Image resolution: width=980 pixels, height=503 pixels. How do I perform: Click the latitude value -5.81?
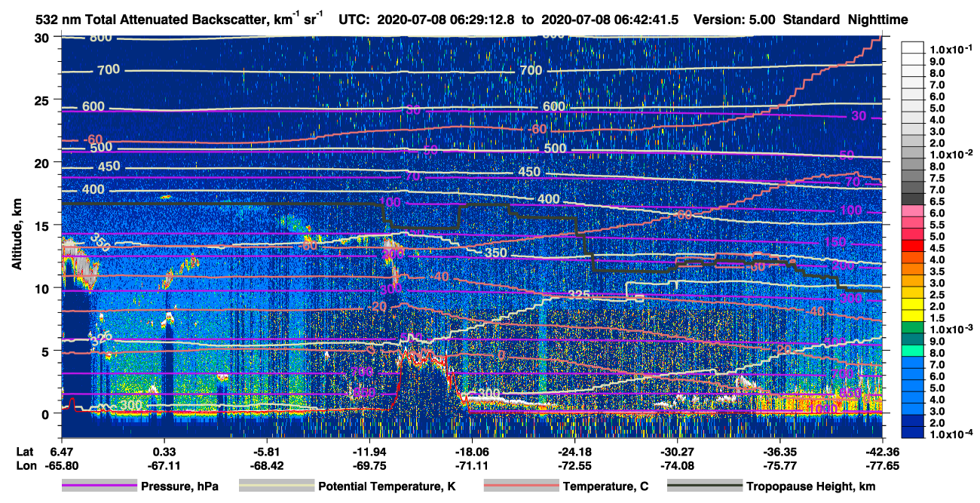click(266, 452)
